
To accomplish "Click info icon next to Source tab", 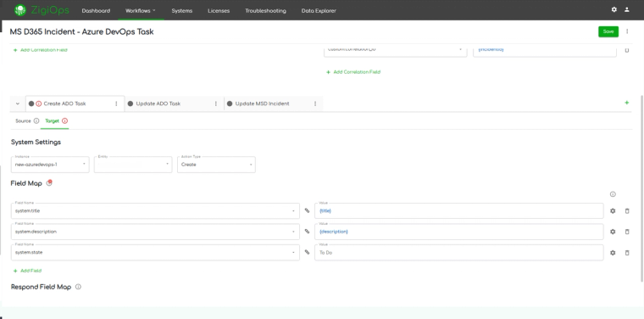I will [36, 120].
